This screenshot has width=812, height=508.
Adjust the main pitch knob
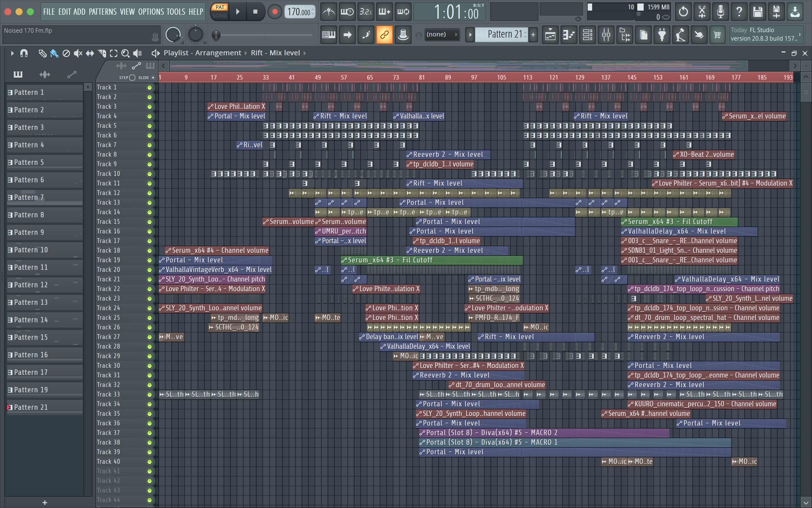click(x=196, y=35)
